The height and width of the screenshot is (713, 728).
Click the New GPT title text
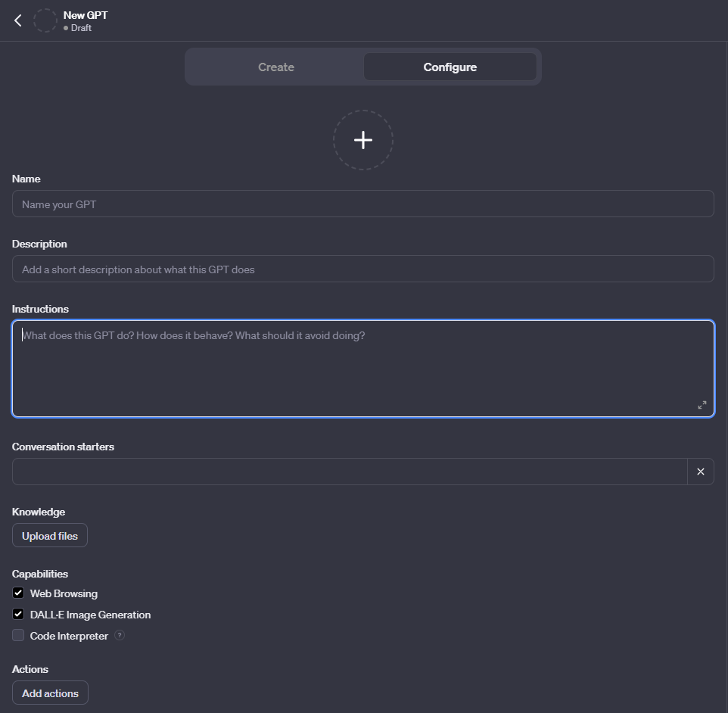(x=86, y=15)
